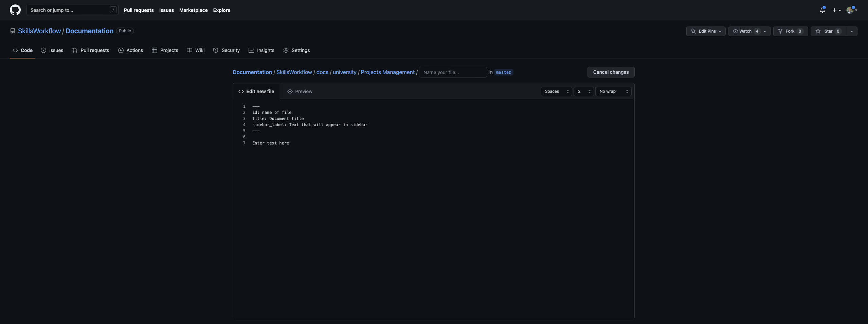The image size is (868, 324).
Task: Click Cancel changes button
Action: (x=611, y=72)
